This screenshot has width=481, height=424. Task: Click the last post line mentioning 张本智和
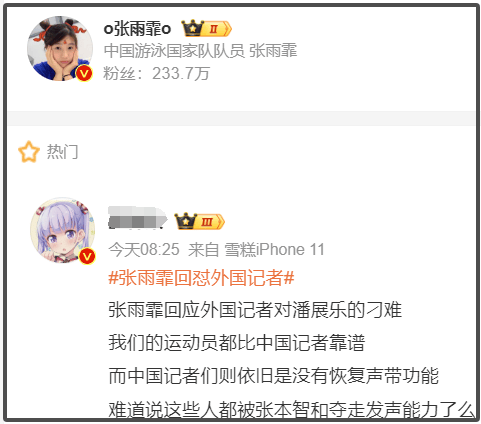tap(291, 409)
